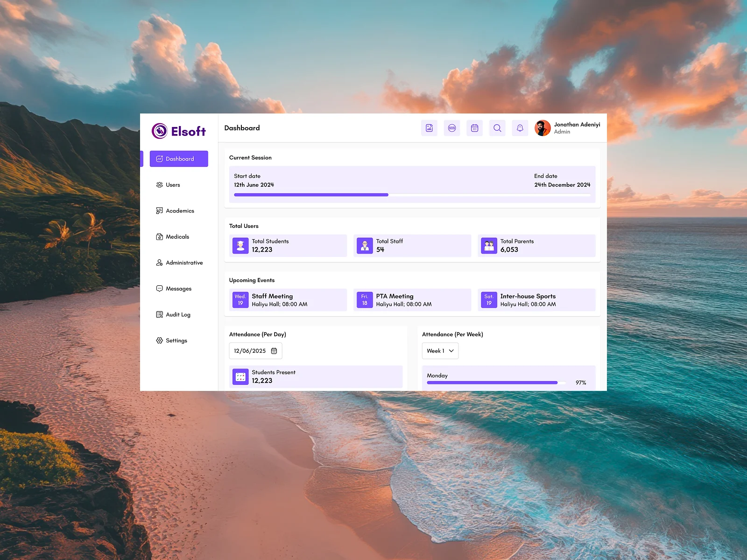Open the calendar icon in the header

(x=474, y=128)
